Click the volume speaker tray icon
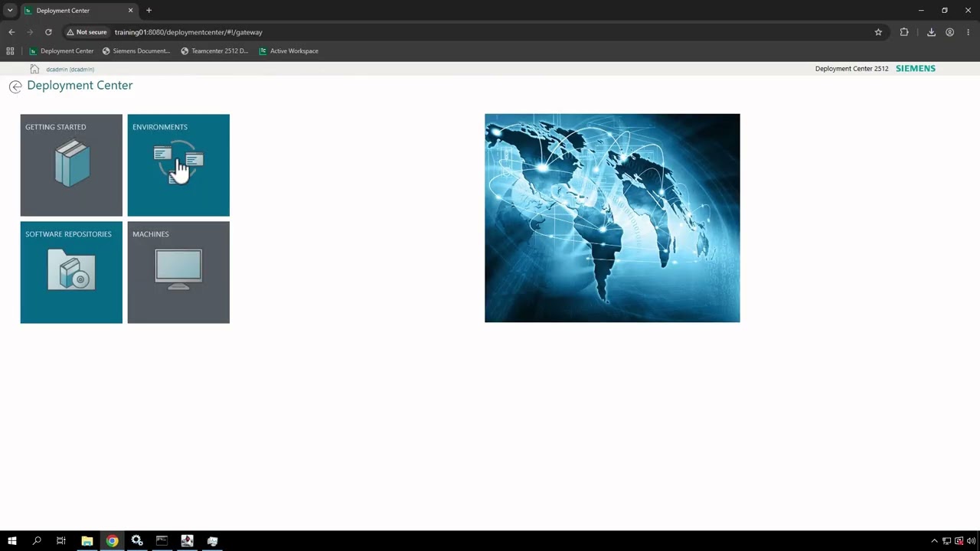Screen dimensions: 980x551 point(971,541)
